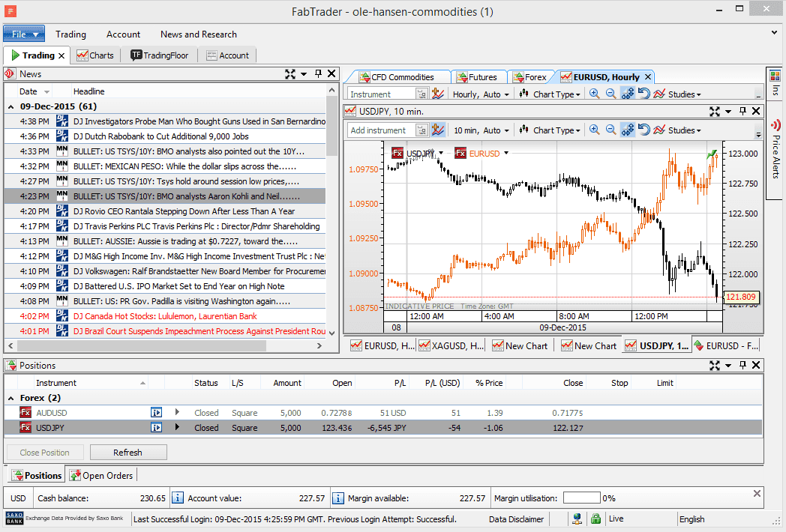786x532 pixels.
Task: Open trade ticket icon for AUDUSD position
Action: 157,413
